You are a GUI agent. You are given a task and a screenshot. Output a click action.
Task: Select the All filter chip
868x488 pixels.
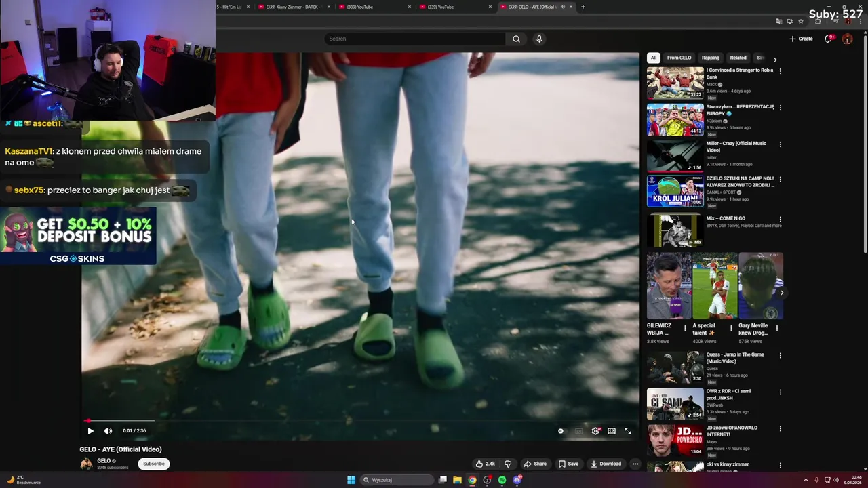coord(654,58)
